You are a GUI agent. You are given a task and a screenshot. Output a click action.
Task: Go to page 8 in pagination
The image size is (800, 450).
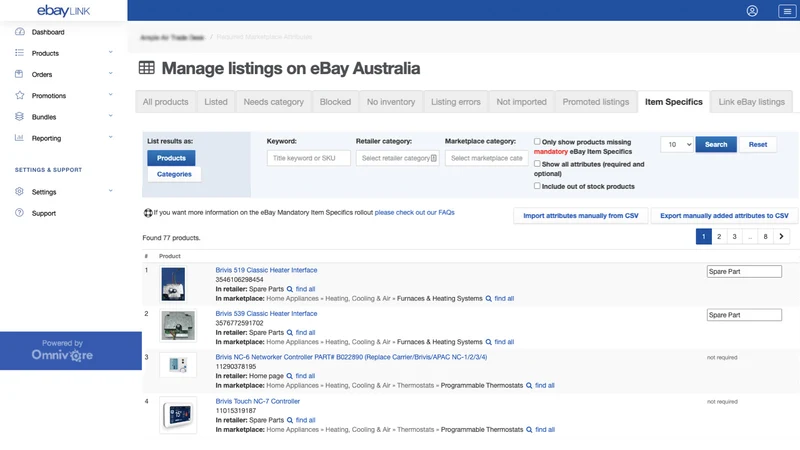pyautogui.click(x=765, y=236)
